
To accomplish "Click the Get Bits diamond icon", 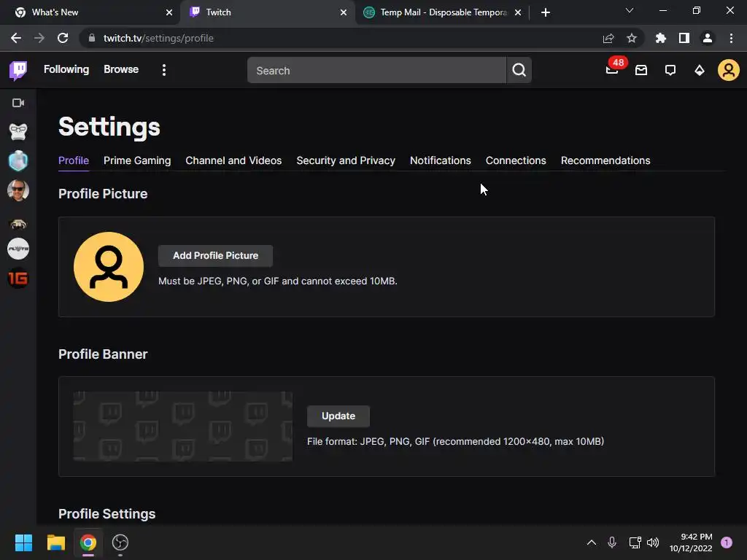I will pos(700,71).
